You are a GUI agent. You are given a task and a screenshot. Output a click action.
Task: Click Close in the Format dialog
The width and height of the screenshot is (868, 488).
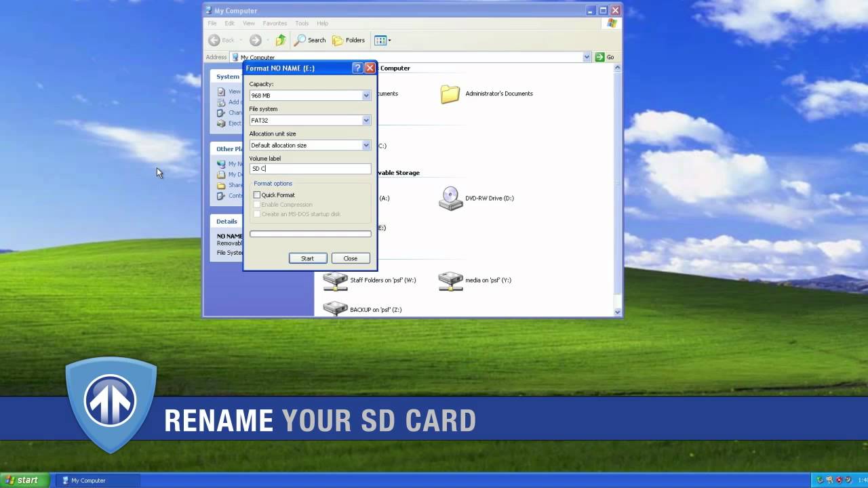tap(350, 258)
